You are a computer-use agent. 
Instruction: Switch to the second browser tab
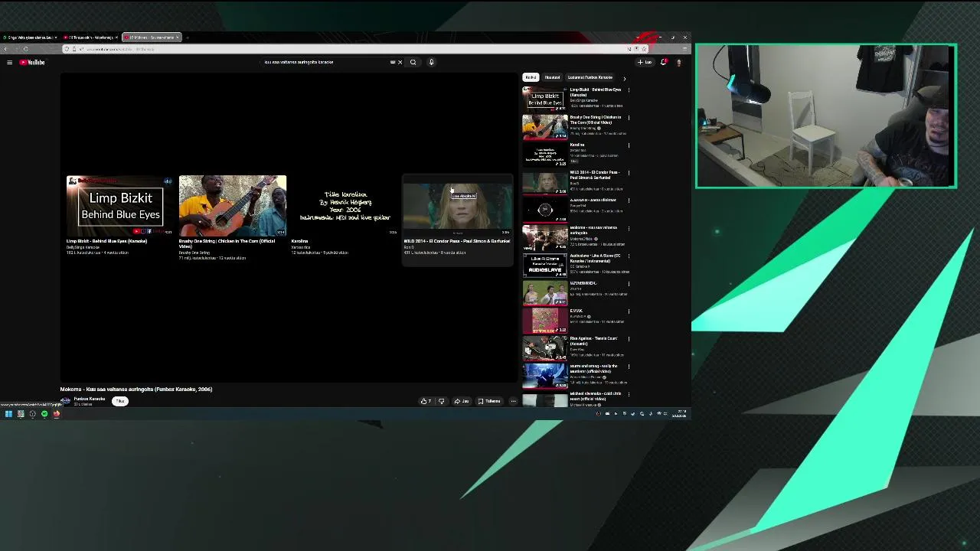(90, 37)
